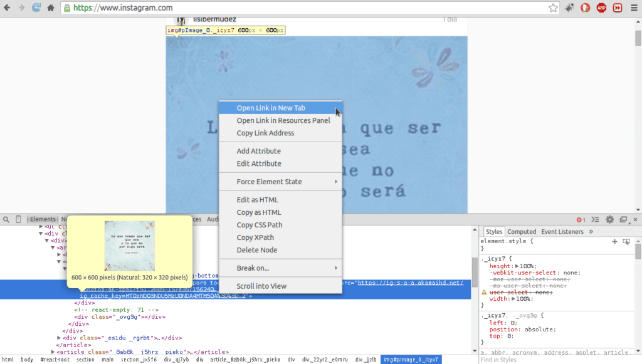Open DevTools settings gear
642x364 pixels.
click(x=609, y=220)
